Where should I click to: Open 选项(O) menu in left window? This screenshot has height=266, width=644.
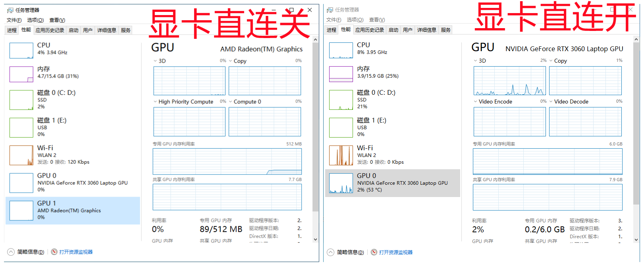(x=35, y=20)
